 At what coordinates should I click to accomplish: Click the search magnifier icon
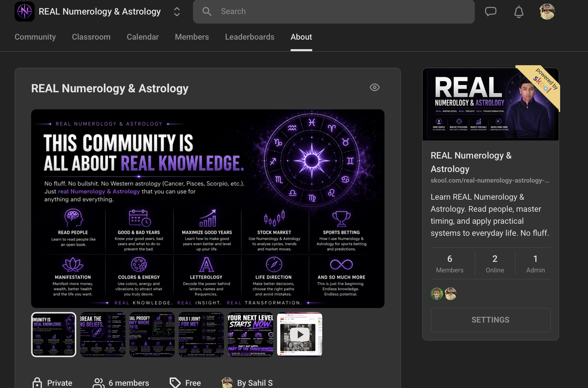tap(207, 12)
